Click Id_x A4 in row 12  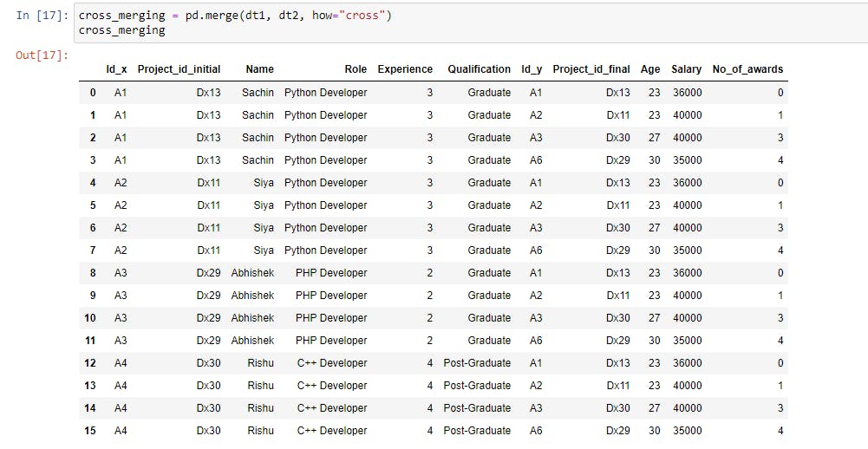[121, 363]
